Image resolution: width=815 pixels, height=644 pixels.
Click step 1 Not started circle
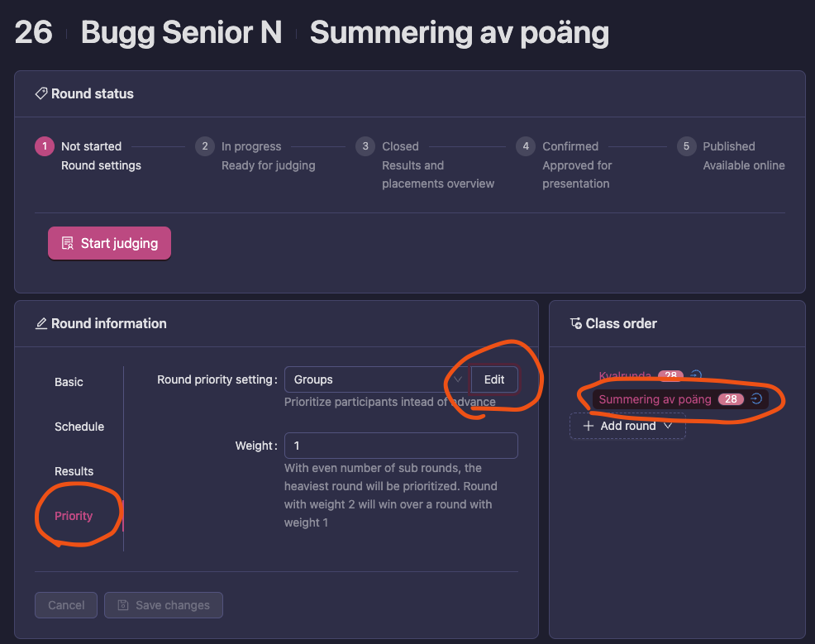pos(44,146)
